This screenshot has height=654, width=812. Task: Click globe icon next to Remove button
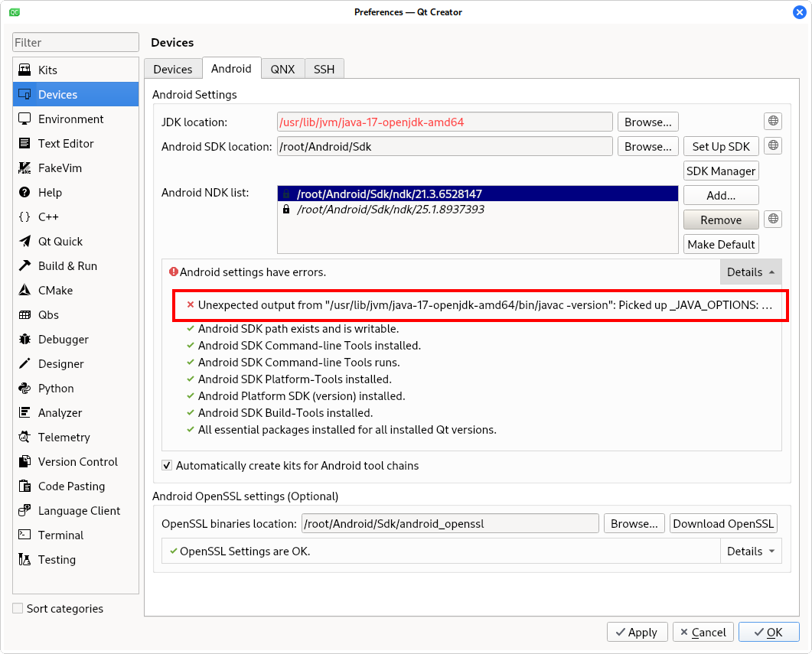773,220
